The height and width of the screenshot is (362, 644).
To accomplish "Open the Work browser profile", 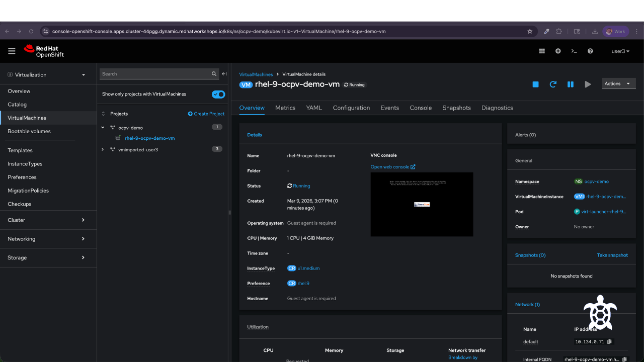I will click(616, 31).
